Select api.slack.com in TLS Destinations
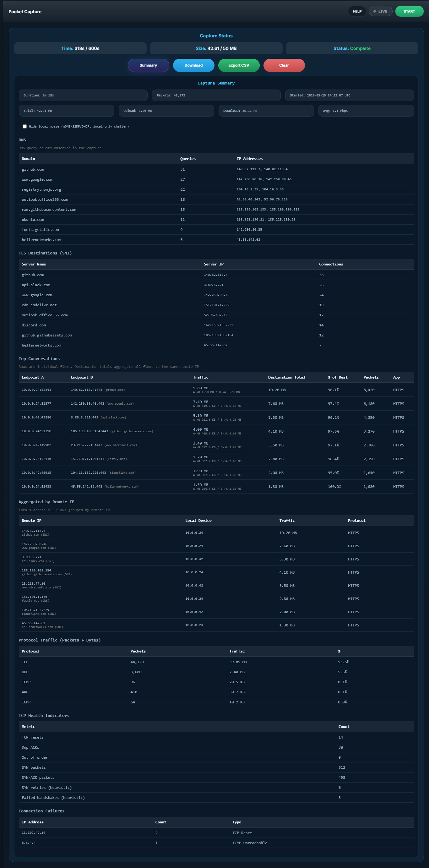This screenshot has width=429, height=868. [216, 285]
